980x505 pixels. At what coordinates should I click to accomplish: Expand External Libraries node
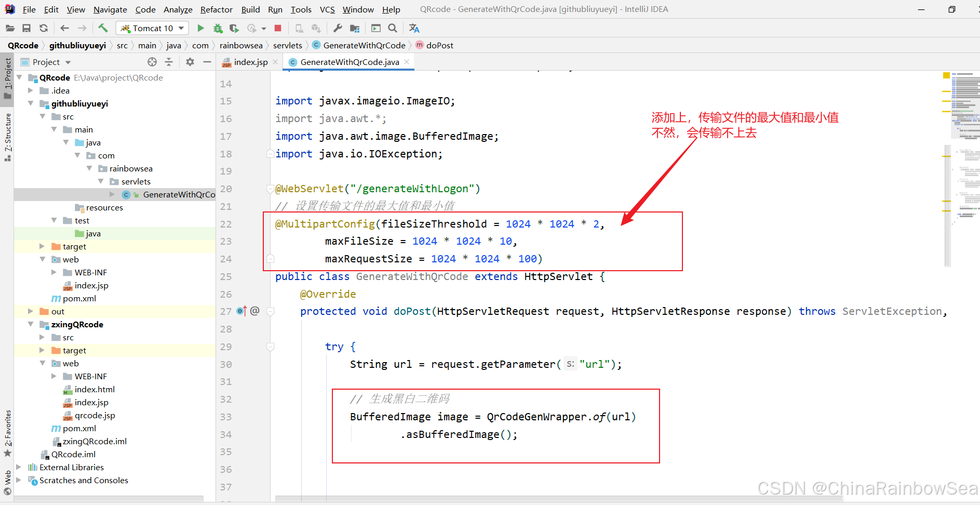click(x=19, y=467)
